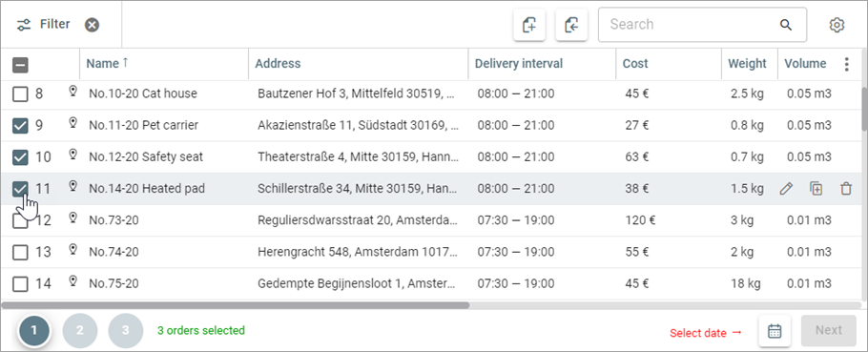
Task: Click the import orders icon
Action: (x=571, y=25)
